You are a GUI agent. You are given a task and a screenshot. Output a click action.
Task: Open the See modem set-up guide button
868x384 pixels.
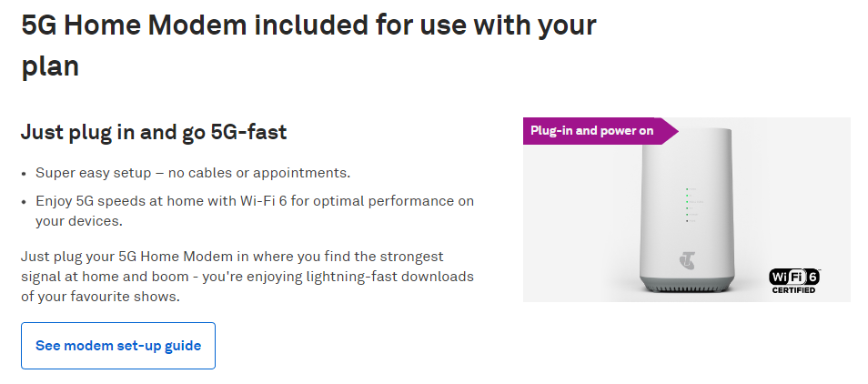click(x=118, y=346)
